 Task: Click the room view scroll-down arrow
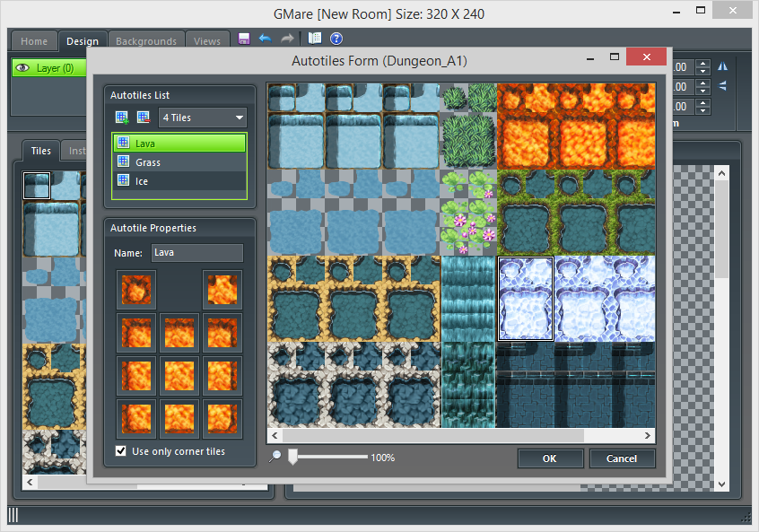click(x=721, y=484)
